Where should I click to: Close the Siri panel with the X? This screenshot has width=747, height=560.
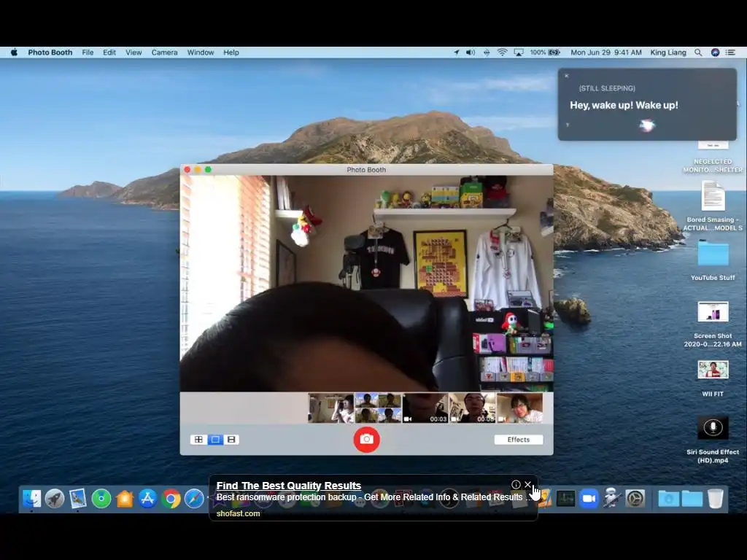pyautogui.click(x=566, y=76)
